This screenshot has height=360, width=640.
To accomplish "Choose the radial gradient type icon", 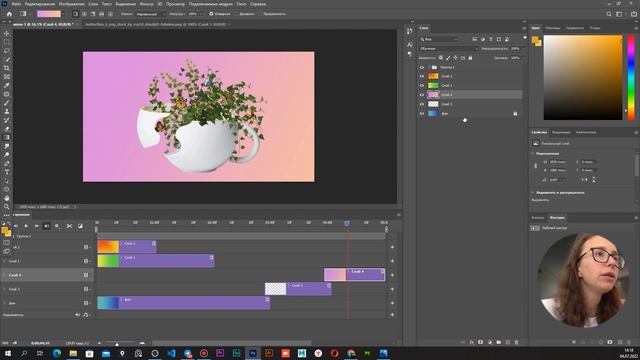I will pos(84,14).
